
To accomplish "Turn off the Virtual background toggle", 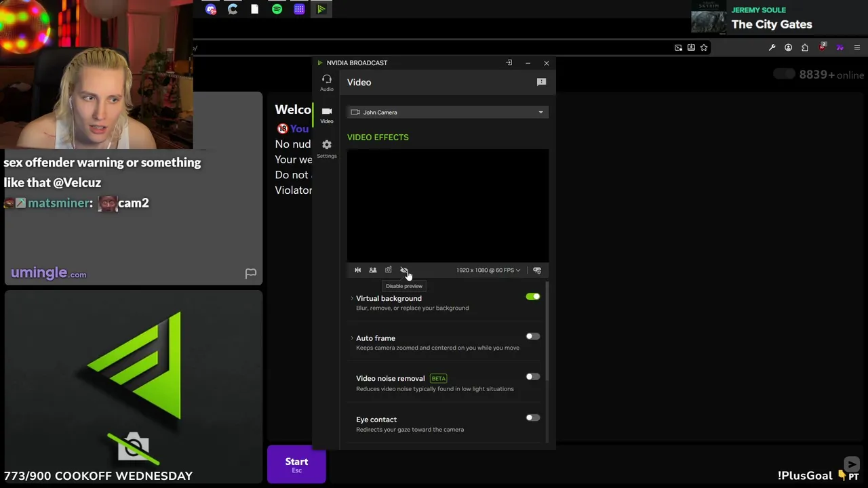I will point(533,297).
